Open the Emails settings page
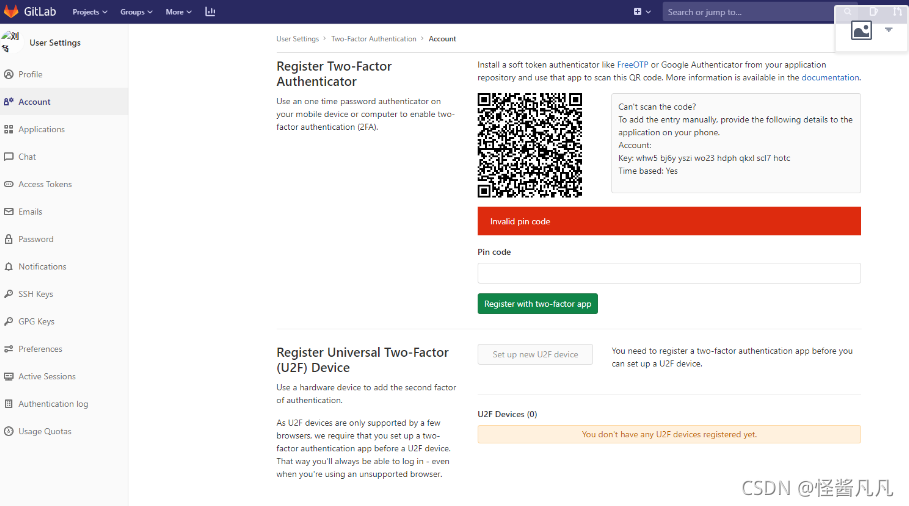909x506 pixels. coord(30,212)
